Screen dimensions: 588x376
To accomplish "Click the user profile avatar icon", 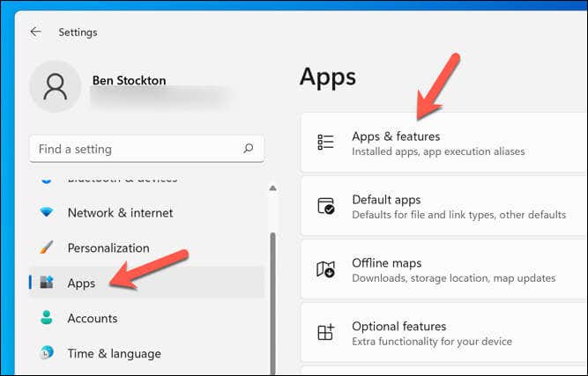I will (56, 86).
